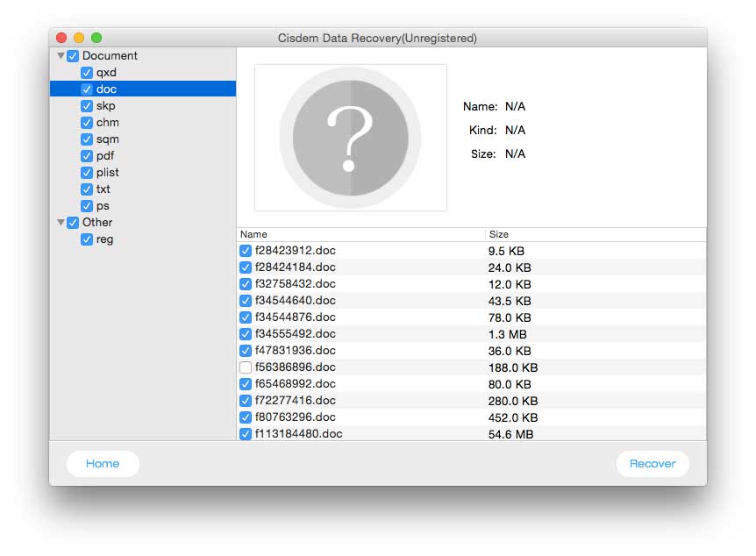Collapse the Document tree group
The image size is (756, 556).
(x=61, y=56)
